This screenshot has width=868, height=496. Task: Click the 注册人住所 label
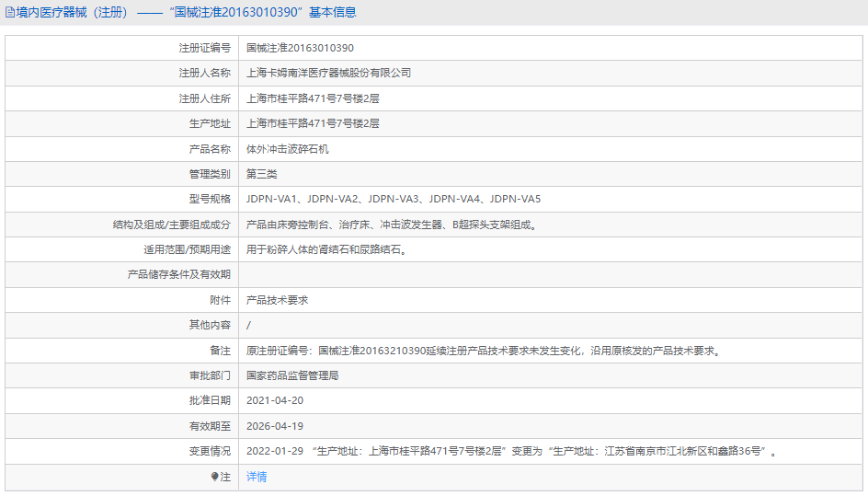pos(204,98)
